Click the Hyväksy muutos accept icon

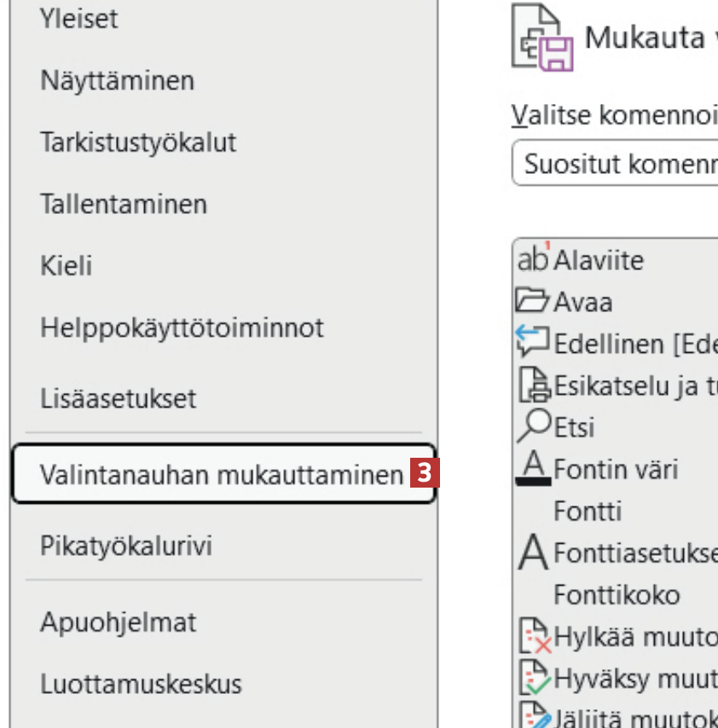click(x=534, y=678)
